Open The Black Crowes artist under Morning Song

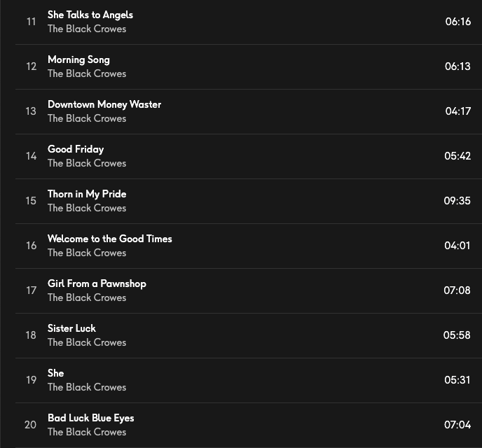click(x=87, y=73)
